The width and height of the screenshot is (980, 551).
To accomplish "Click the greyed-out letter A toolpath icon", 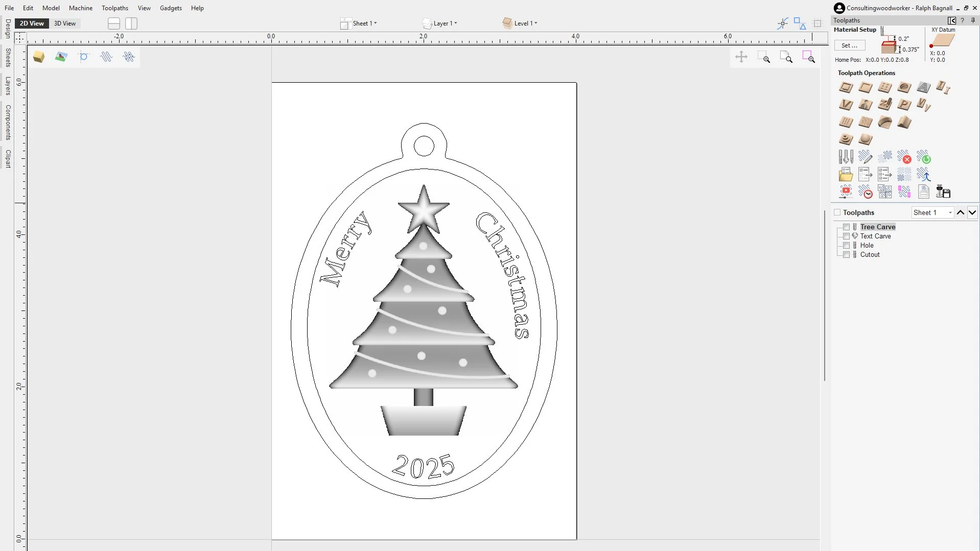I will (924, 87).
